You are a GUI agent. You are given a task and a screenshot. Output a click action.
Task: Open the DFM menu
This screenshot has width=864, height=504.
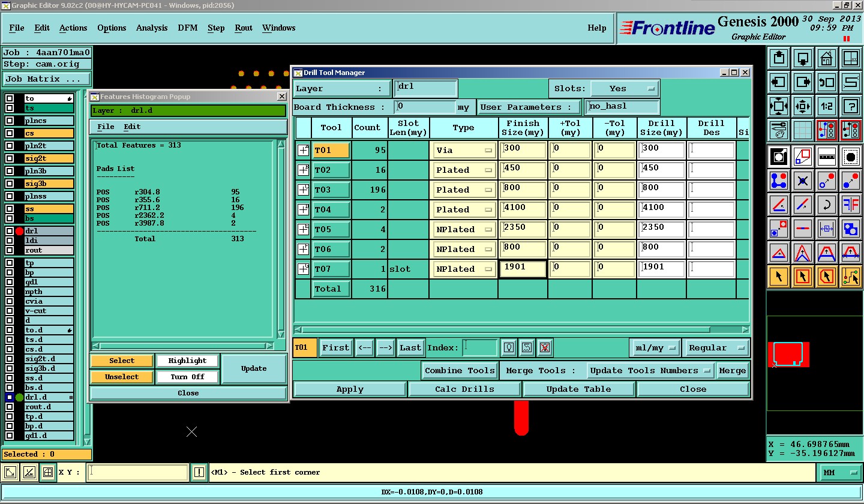click(188, 28)
